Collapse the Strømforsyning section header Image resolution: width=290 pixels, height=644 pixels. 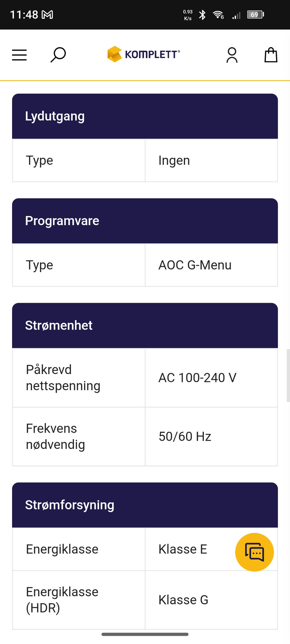coord(145,505)
